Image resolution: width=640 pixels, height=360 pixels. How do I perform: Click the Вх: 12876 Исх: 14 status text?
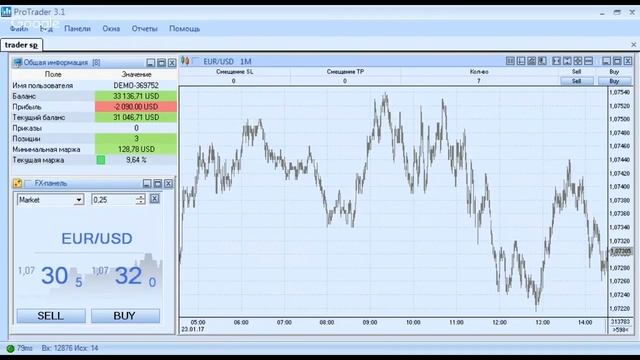[x=70, y=348]
